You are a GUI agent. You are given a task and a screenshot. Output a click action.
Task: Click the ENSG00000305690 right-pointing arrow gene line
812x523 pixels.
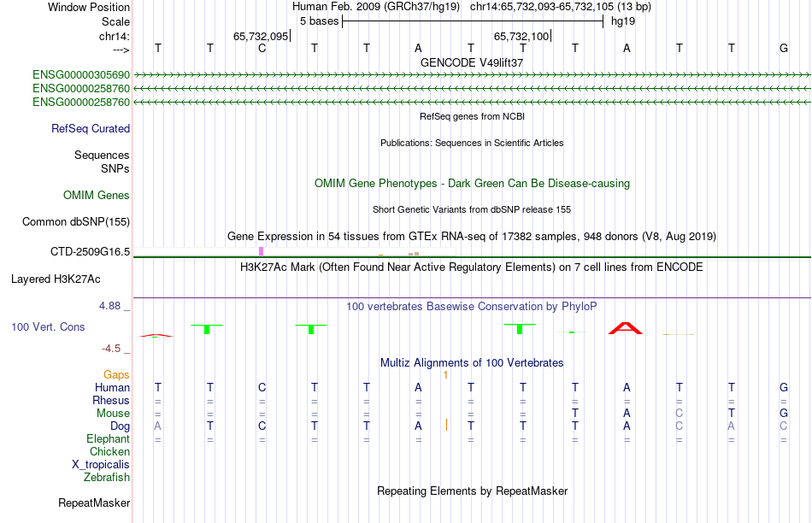pos(472,75)
